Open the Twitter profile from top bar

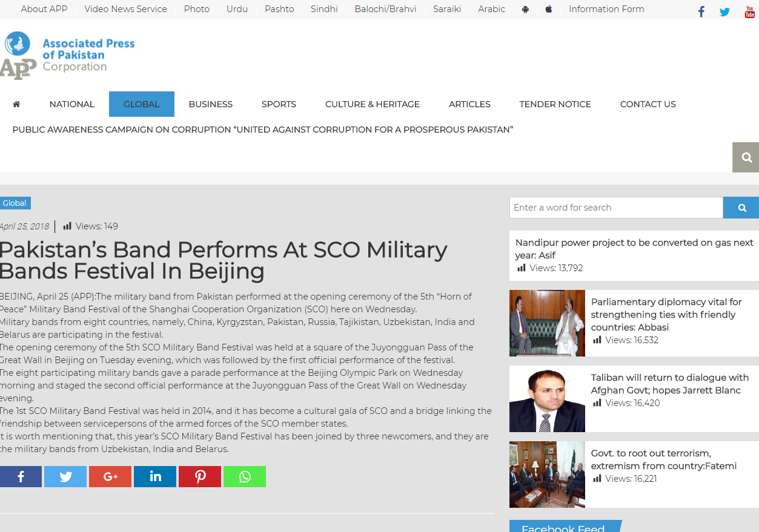click(724, 11)
